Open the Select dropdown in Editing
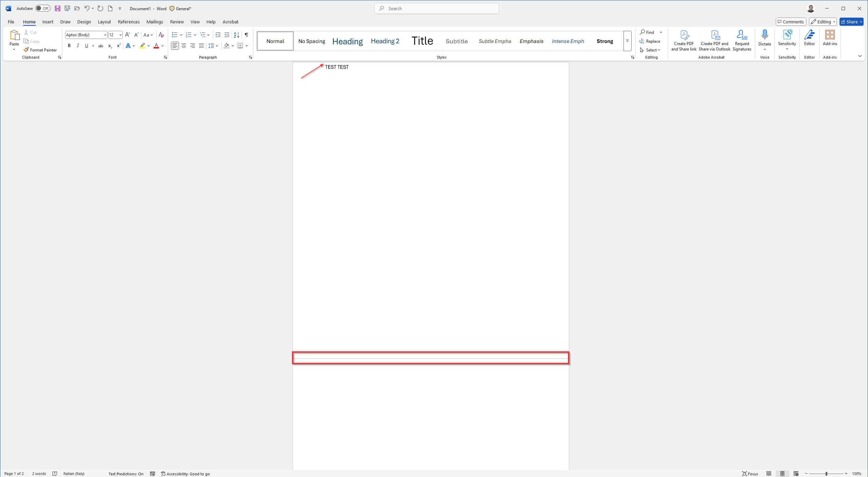The image size is (868, 477). [650, 50]
